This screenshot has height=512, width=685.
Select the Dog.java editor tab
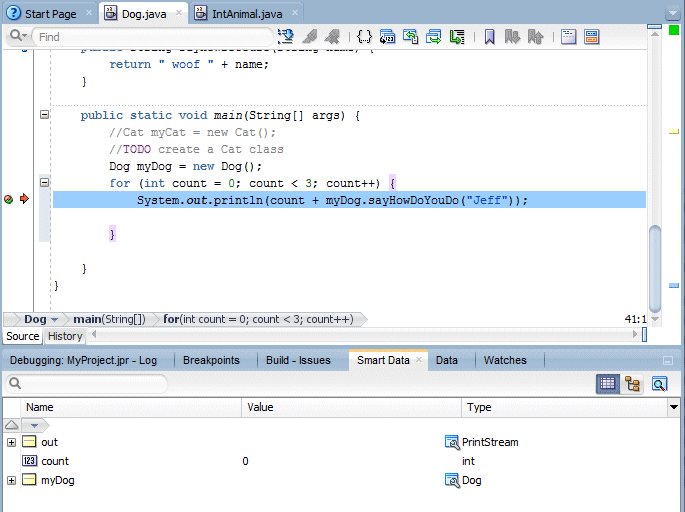click(144, 14)
